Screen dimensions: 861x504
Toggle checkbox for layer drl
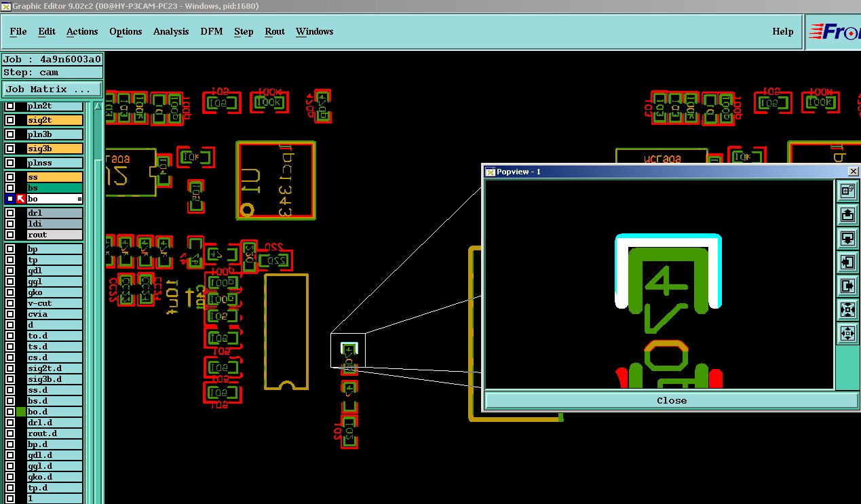(10, 213)
